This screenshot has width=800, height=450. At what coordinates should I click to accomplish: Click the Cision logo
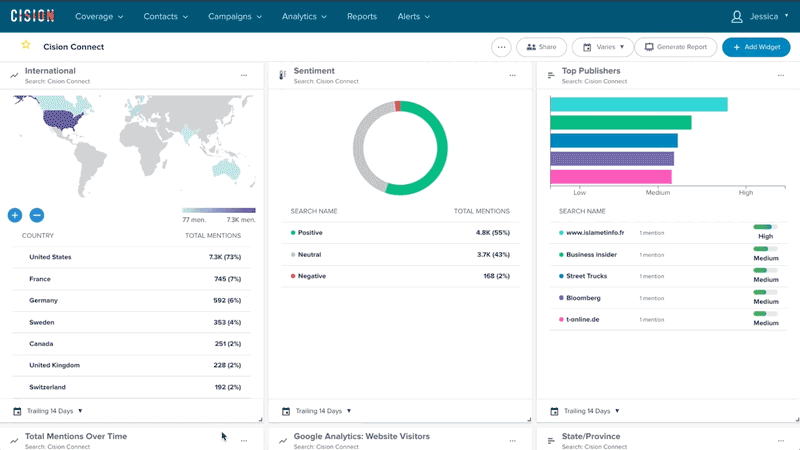tap(32, 16)
